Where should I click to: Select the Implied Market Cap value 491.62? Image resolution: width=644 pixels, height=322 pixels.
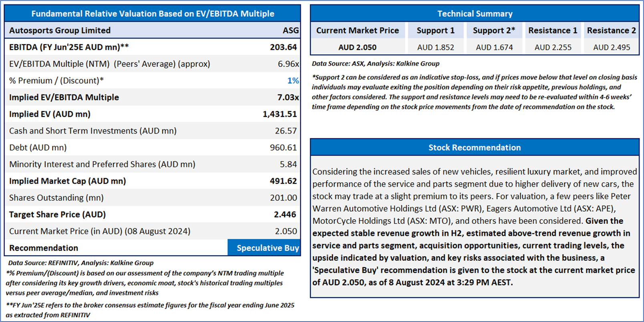click(x=283, y=181)
